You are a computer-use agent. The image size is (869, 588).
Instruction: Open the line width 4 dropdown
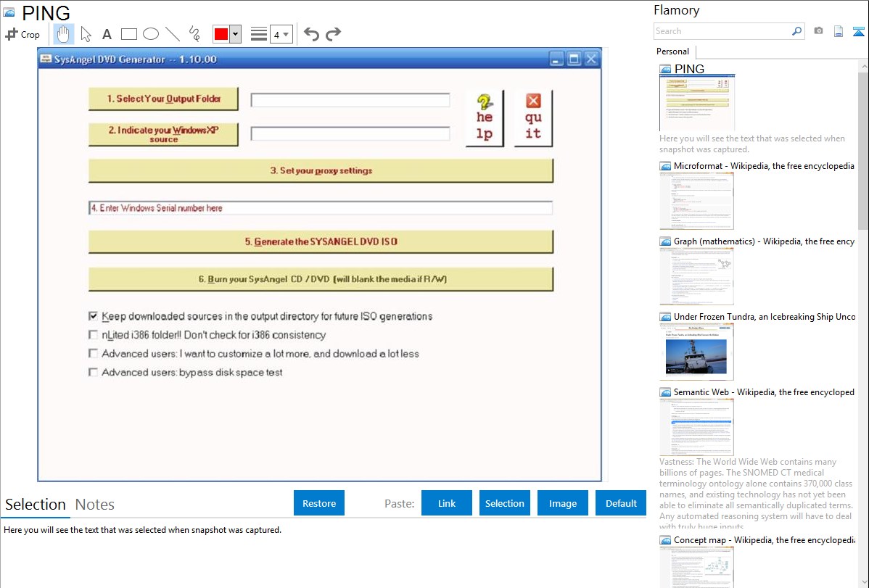click(281, 34)
